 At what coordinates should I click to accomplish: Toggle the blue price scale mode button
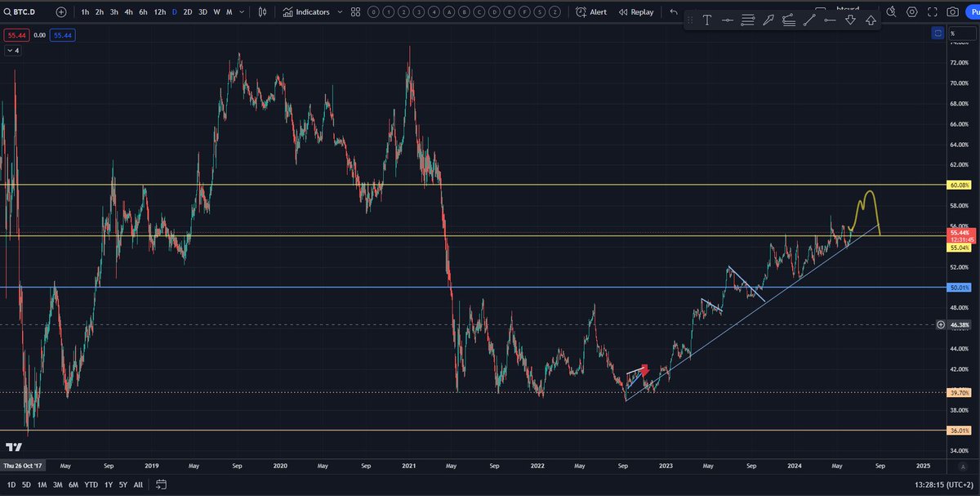tap(938, 34)
